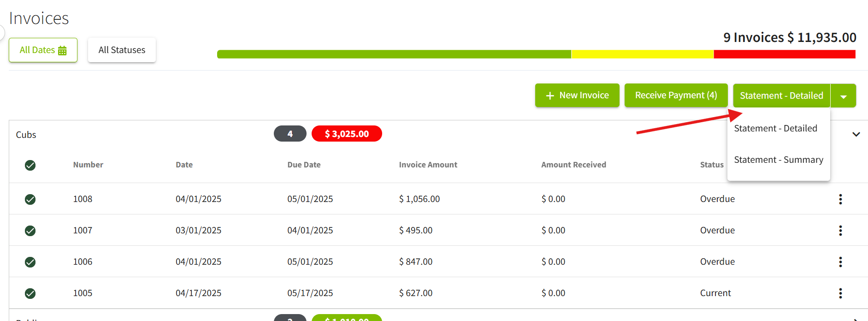Click the Statement - Detailed green button
This screenshot has width=868, height=321.
(781, 95)
